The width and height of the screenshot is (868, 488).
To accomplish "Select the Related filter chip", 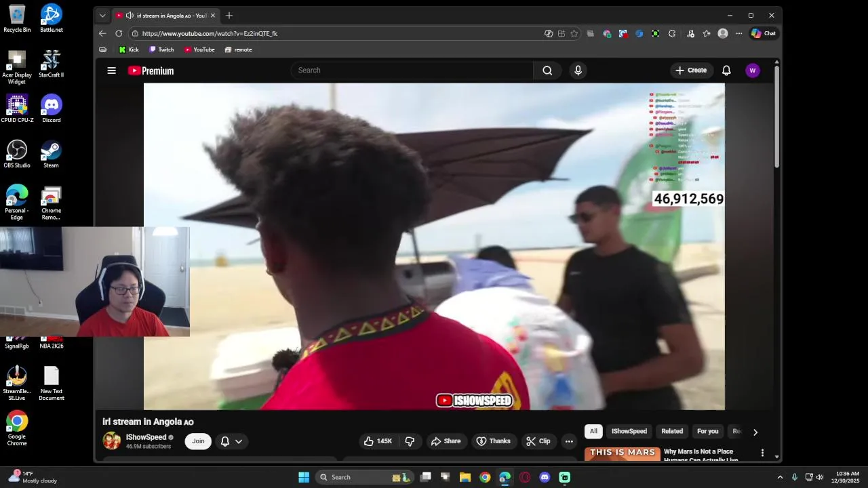I will pos(672,431).
